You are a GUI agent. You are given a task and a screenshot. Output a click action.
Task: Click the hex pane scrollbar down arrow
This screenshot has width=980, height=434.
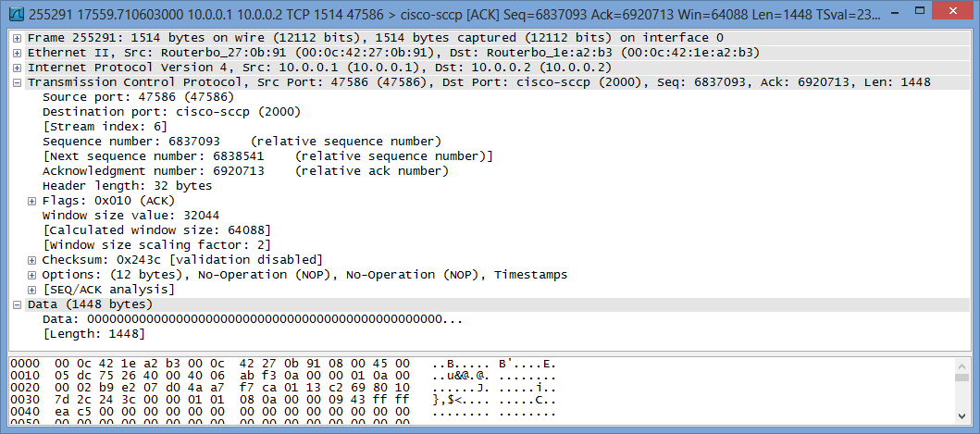(x=961, y=415)
